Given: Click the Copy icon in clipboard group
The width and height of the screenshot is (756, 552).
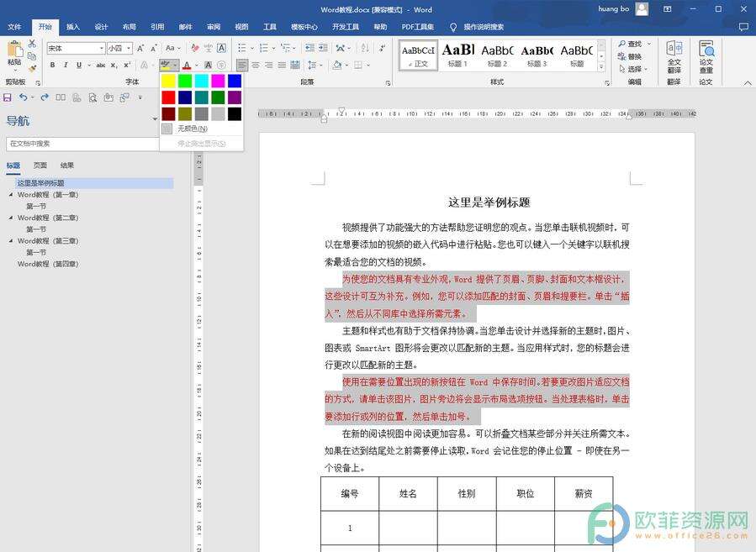Looking at the screenshot, I should (x=32, y=56).
